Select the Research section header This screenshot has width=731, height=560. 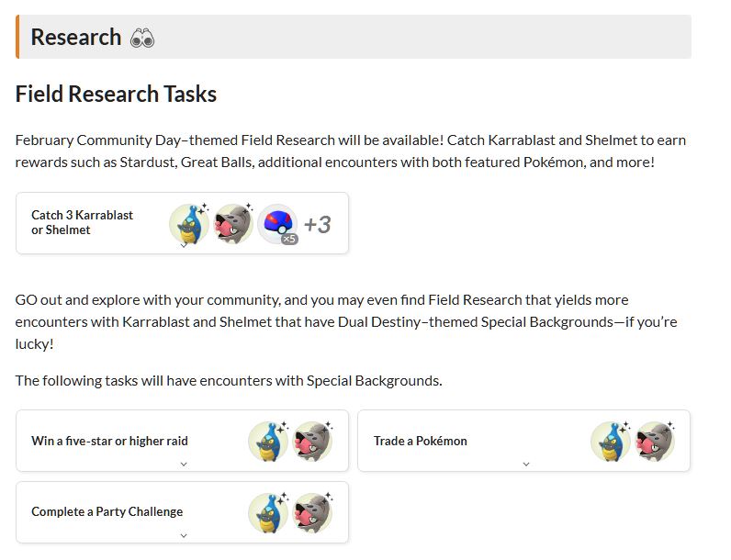tap(76, 38)
